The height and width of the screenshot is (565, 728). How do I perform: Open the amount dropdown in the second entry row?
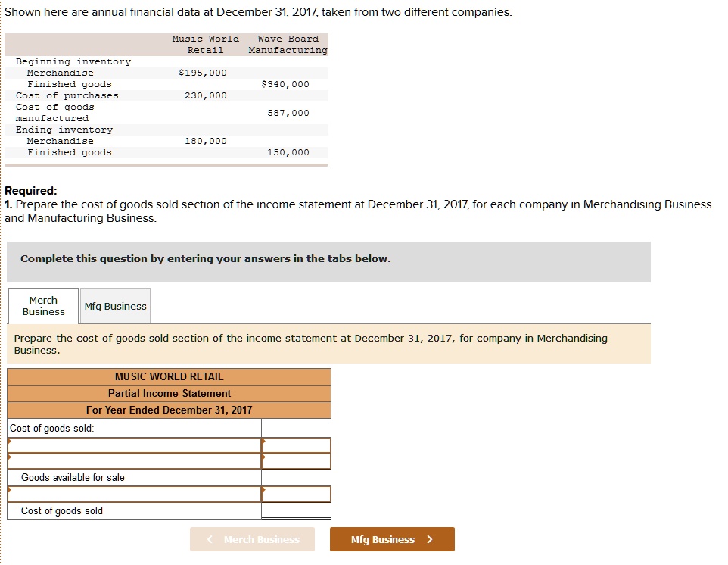(264, 461)
